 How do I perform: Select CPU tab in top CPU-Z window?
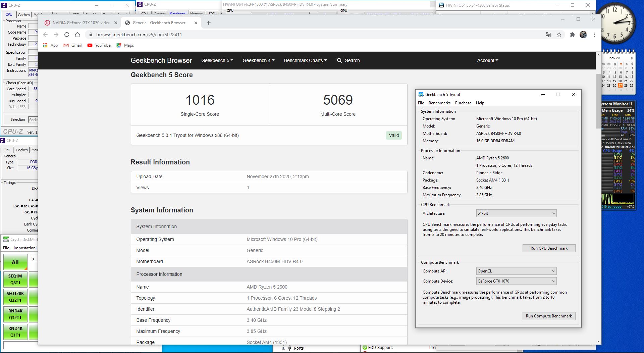tap(9, 14)
